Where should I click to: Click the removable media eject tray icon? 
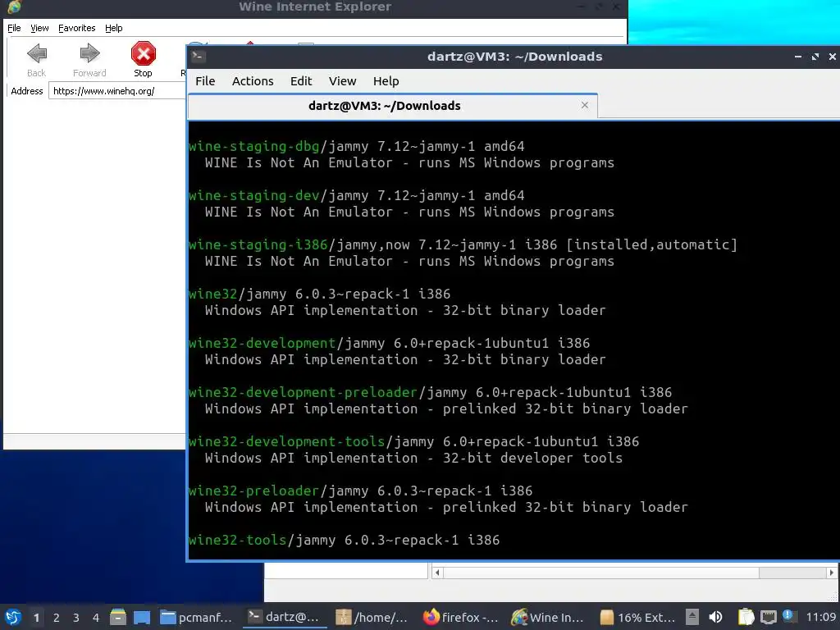692,617
